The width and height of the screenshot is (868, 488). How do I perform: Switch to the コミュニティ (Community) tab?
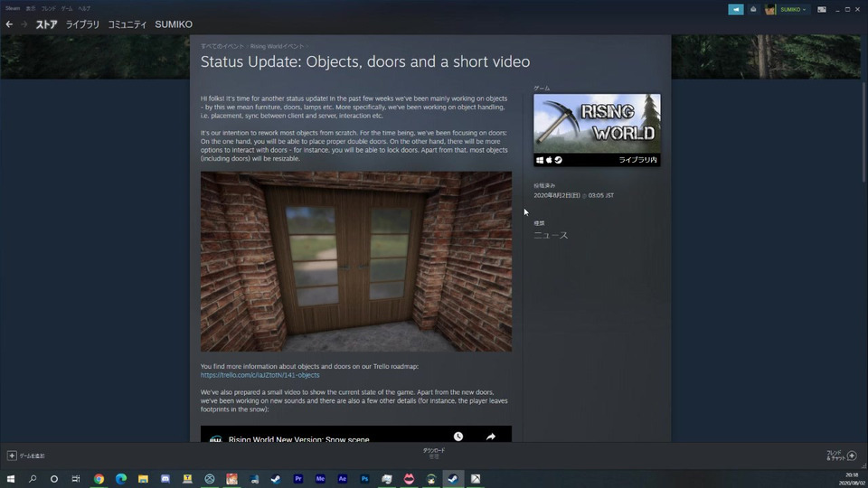click(127, 24)
